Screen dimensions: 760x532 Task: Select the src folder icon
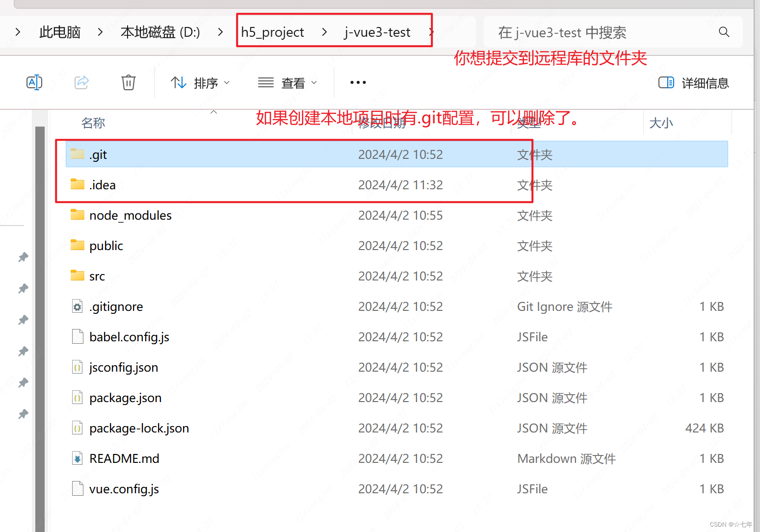point(78,276)
